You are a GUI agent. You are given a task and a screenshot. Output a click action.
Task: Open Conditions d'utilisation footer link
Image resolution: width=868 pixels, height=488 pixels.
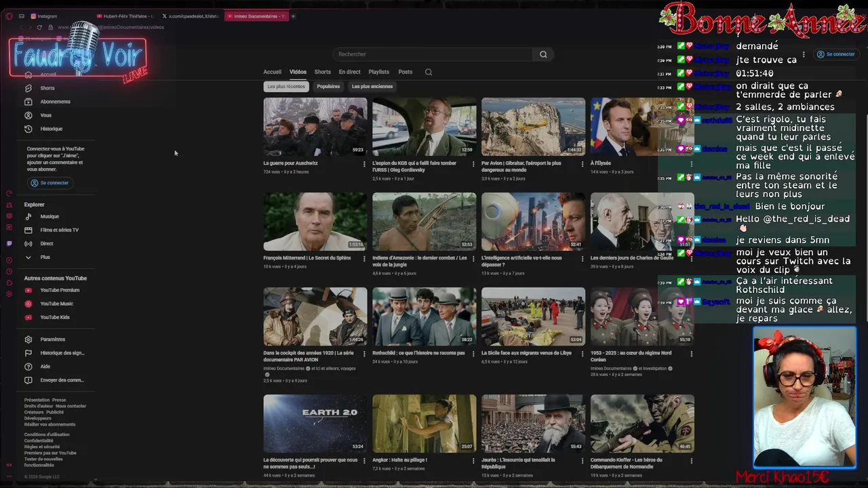47,434
